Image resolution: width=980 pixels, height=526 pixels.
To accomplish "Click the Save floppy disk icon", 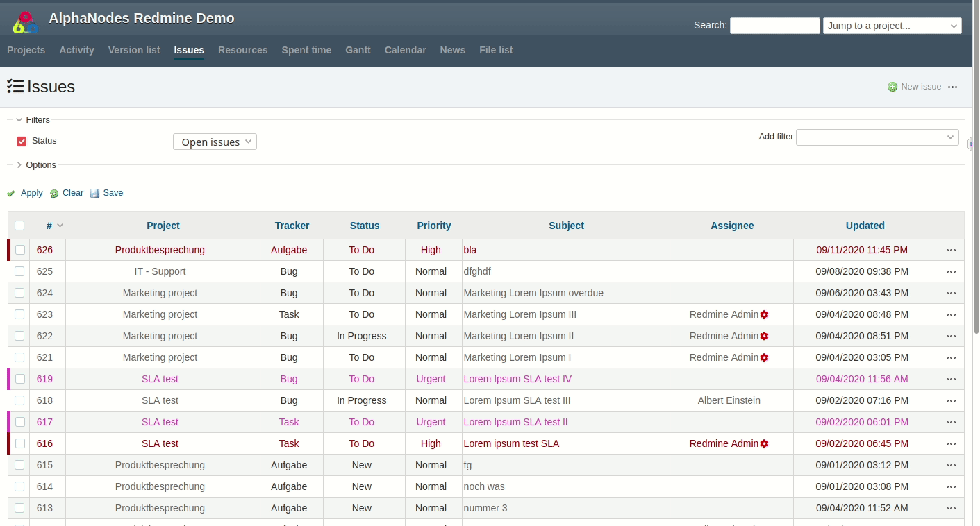I will pos(94,193).
